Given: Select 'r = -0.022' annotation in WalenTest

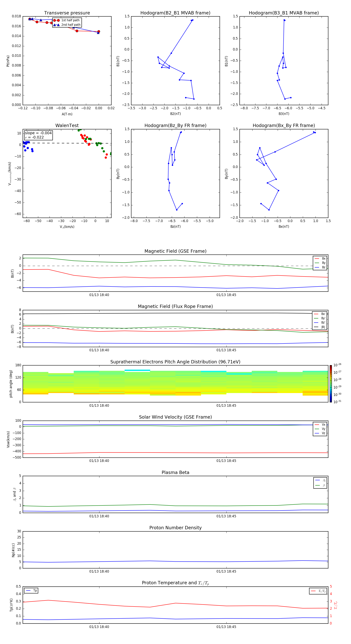Looking at the screenshot, I should [35, 138].
